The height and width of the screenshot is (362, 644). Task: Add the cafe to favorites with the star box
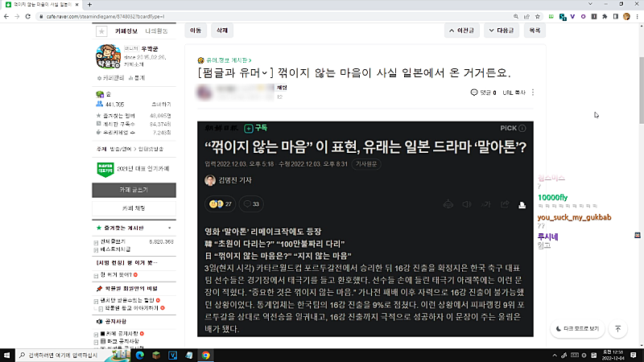click(x=101, y=31)
